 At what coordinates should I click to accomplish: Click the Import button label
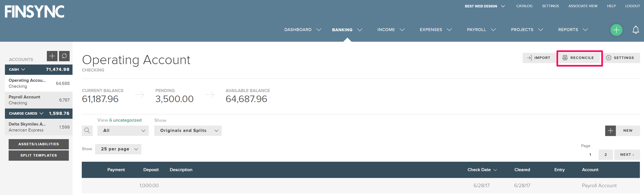pyautogui.click(x=542, y=58)
